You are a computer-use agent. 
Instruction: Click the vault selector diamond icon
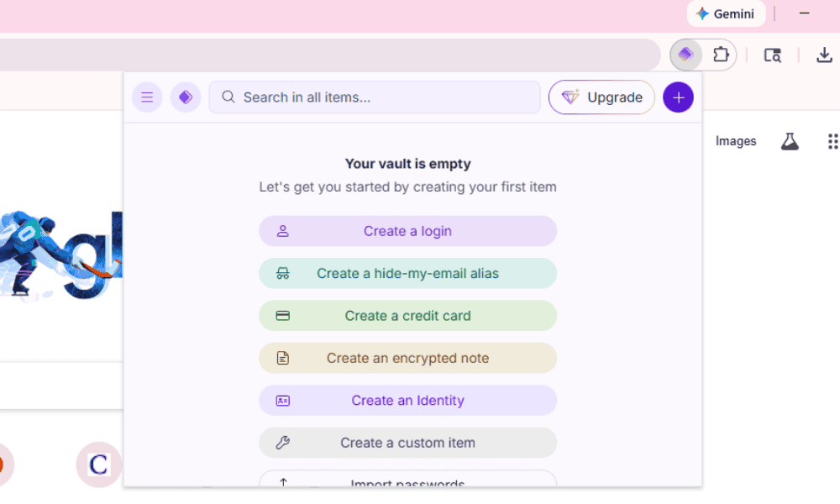coord(186,97)
